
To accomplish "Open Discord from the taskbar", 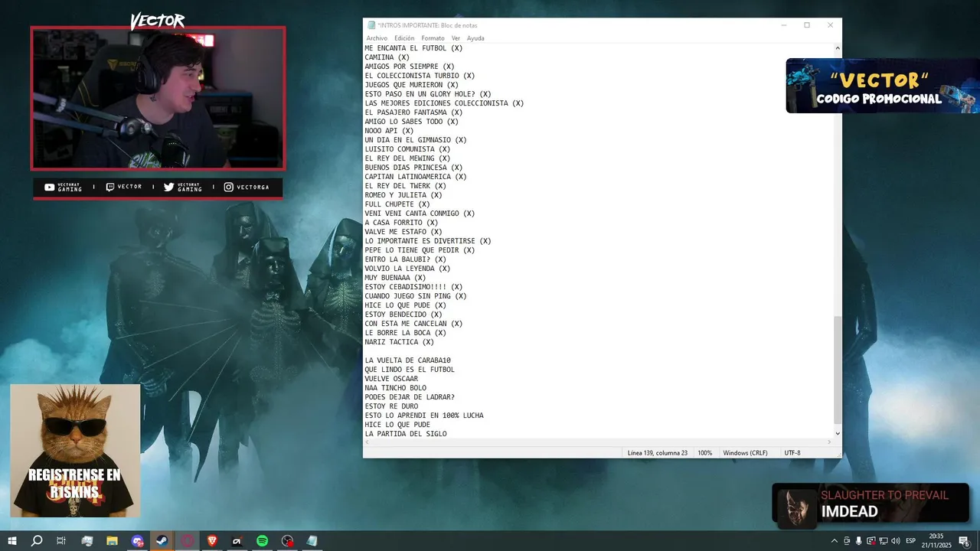I will tap(137, 541).
